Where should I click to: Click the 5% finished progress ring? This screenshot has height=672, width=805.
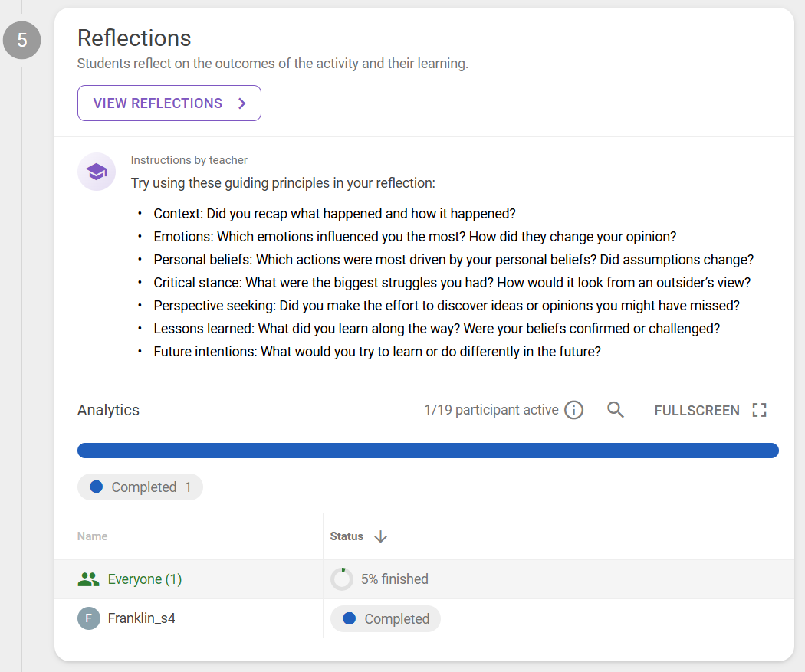coord(342,579)
